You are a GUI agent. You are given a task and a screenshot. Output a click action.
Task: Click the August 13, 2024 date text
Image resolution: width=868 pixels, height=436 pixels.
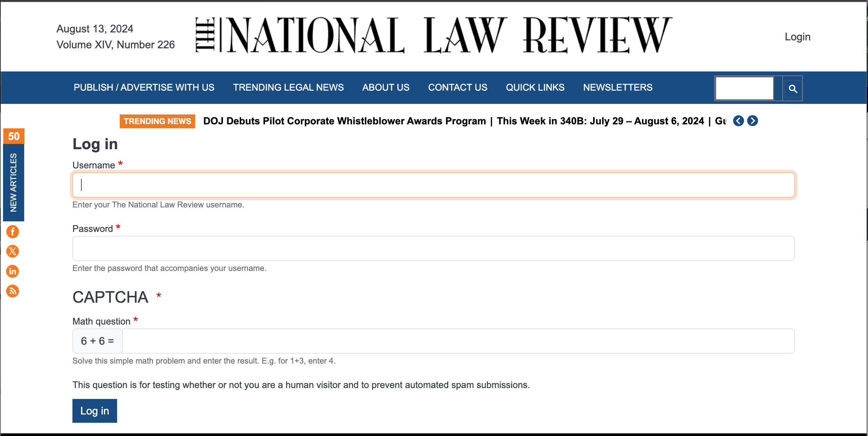tap(95, 29)
